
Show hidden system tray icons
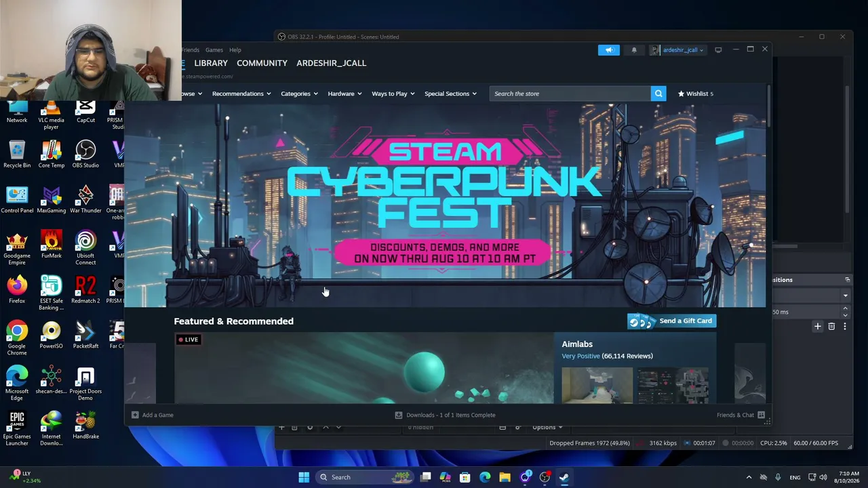tap(749, 477)
